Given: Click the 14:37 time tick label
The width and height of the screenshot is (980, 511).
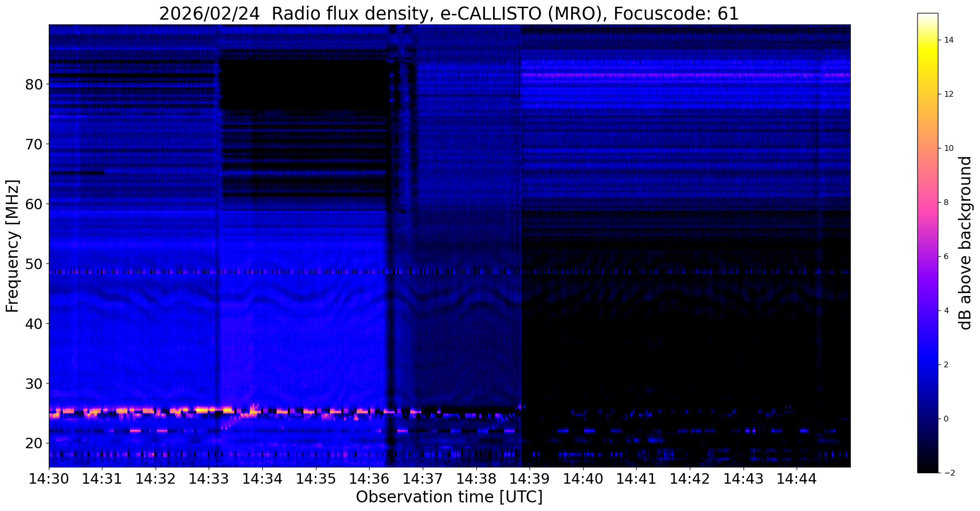Looking at the screenshot, I should tap(423, 478).
